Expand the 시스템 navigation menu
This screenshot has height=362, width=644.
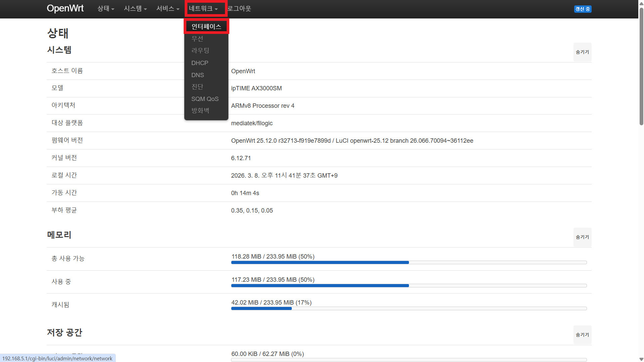pos(135,9)
